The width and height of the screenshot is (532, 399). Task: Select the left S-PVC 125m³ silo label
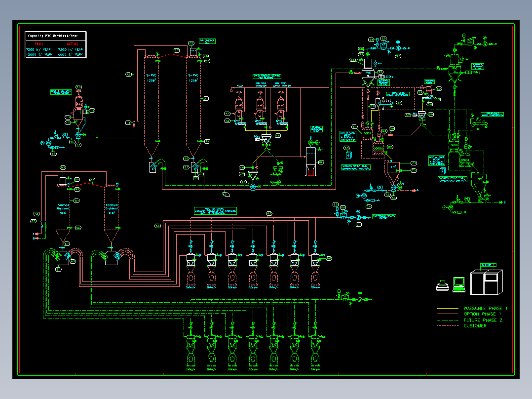coord(152,78)
